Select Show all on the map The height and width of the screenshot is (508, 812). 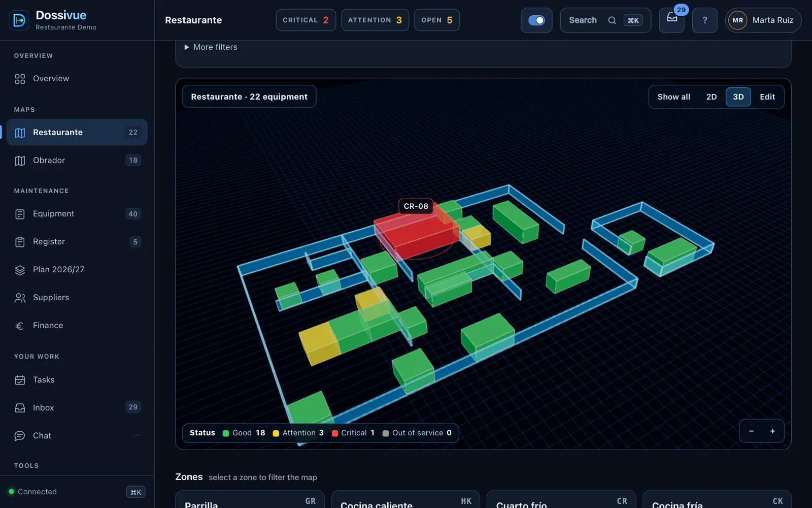(673, 97)
